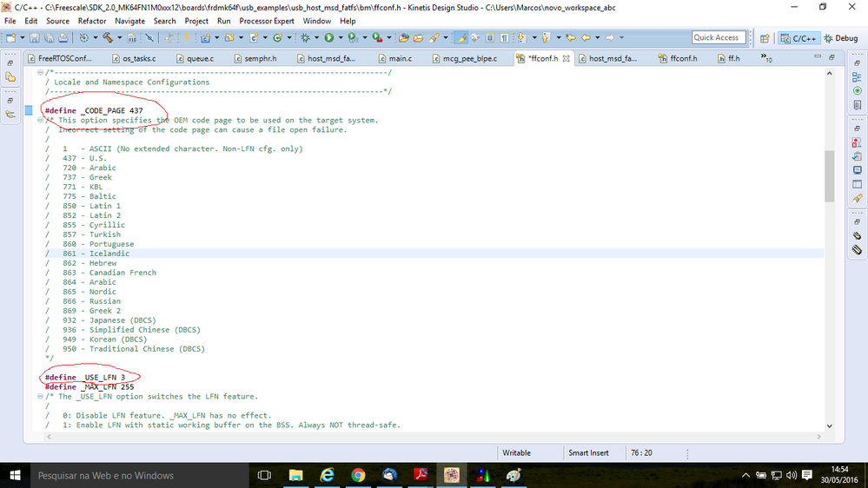Image resolution: width=868 pixels, height=488 pixels.
Task: Click the Save All icon
Action: point(49,37)
